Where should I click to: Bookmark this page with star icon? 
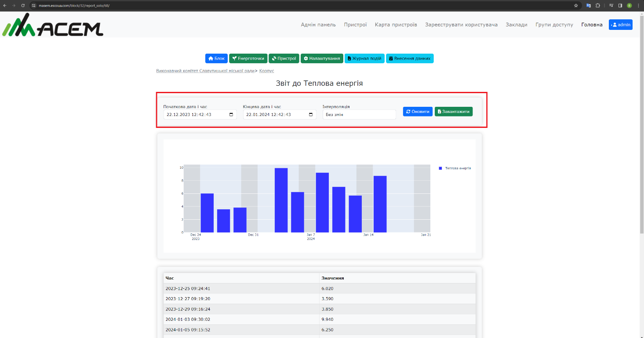(x=576, y=5)
